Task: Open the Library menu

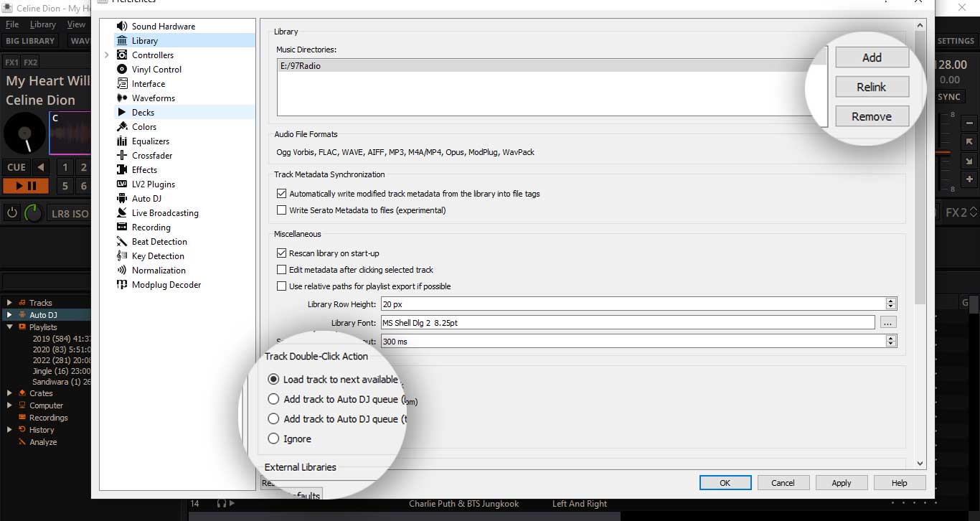Action: 42,24
